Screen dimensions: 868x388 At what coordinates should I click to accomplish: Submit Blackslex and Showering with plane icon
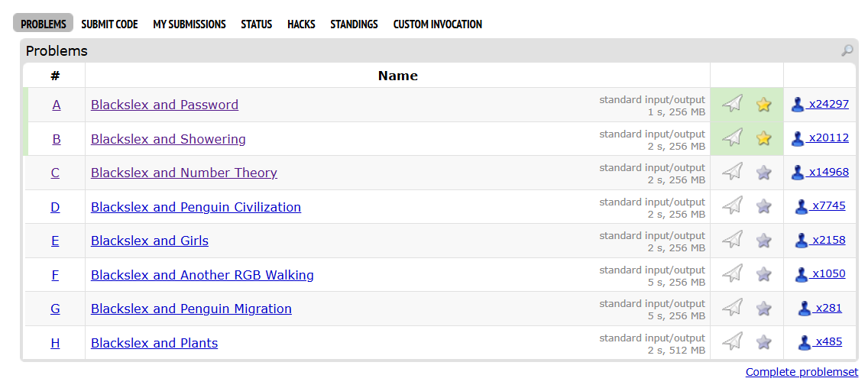[x=732, y=137]
